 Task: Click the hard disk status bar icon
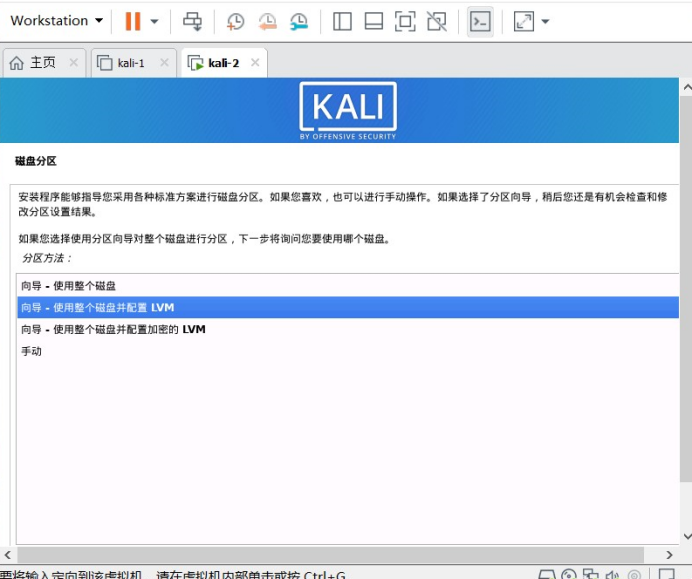[x=547, y=575]
